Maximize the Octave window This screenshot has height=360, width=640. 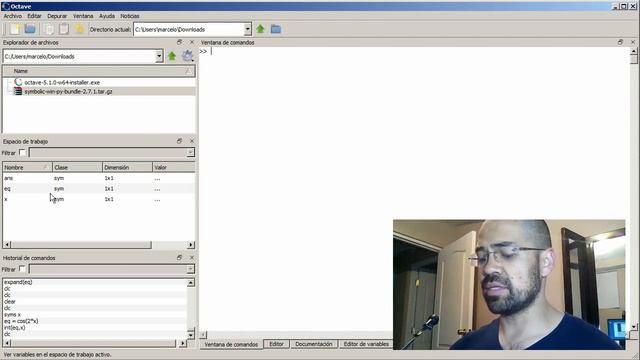[x=624, y=6]
